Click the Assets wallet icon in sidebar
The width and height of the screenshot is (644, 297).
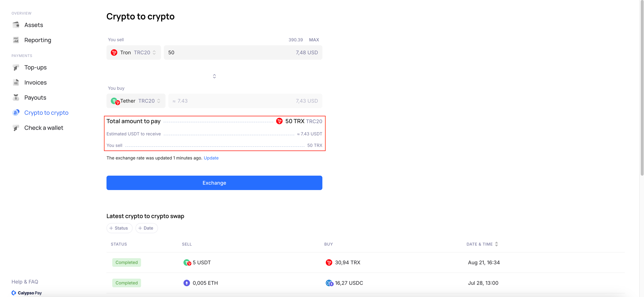[x=16, y=25]
